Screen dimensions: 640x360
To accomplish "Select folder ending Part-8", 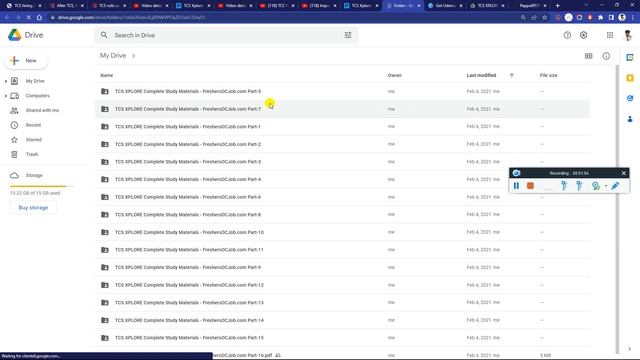I will click(x=342, y=214).
